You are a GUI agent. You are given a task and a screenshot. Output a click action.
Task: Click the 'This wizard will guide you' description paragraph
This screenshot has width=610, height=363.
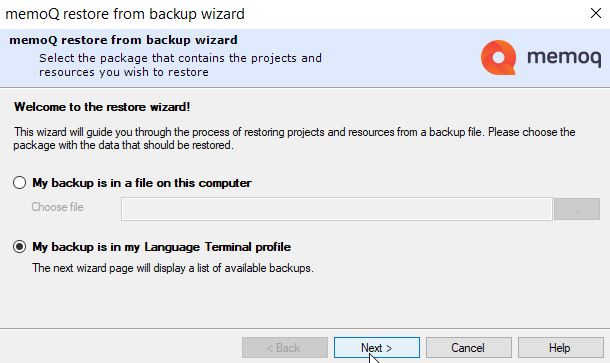tap(294, 139)
